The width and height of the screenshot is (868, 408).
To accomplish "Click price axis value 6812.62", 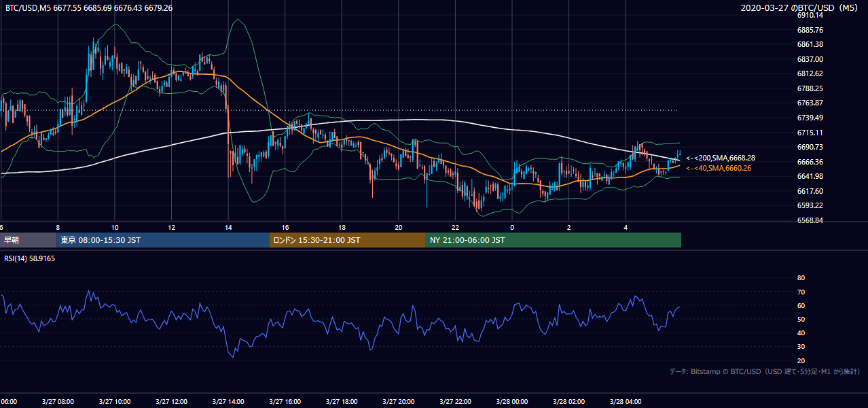I will tap(810, 73).
